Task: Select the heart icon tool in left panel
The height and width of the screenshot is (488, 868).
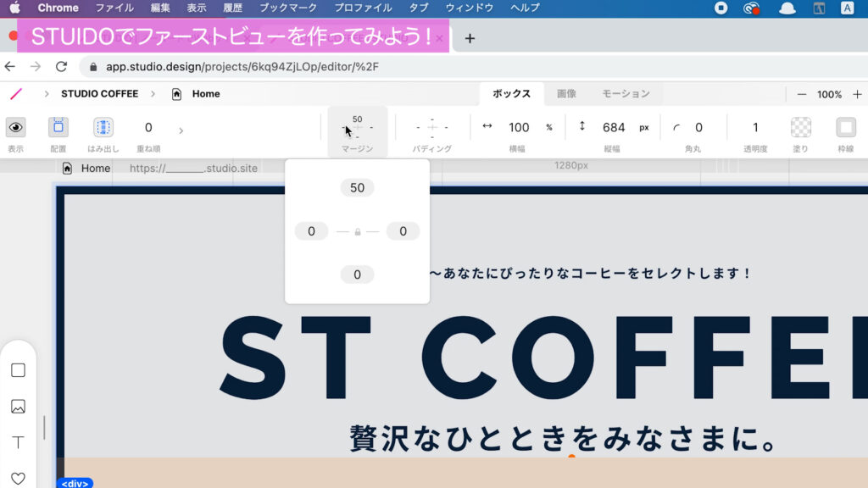Action: [x=19, y=479]
